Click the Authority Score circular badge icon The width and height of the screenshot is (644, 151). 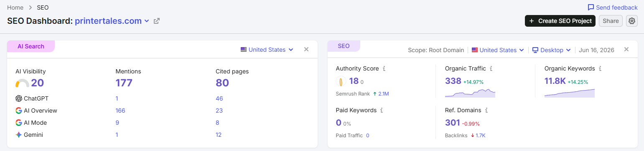(341, 81)
